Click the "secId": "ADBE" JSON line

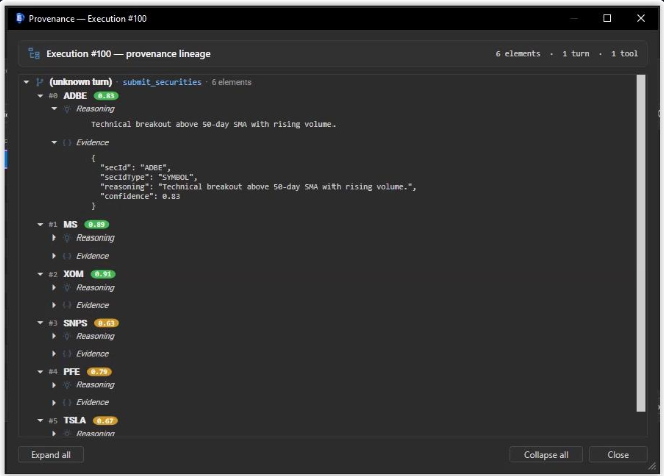click(x=136, y=167)
